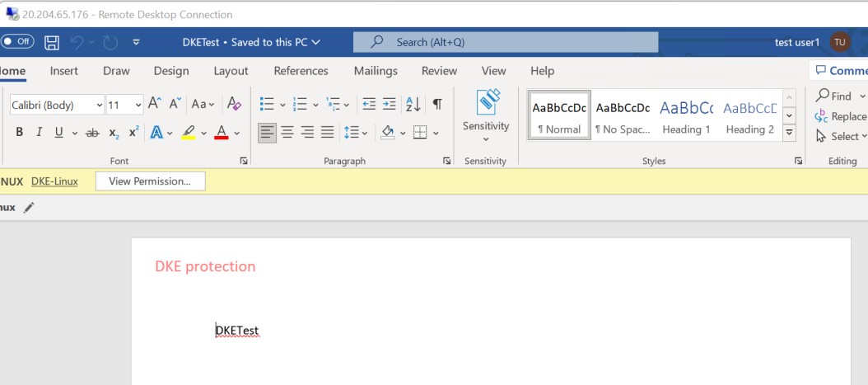Switch to the References tab
This screenshot has width=868, height=385.
(301, 71)
